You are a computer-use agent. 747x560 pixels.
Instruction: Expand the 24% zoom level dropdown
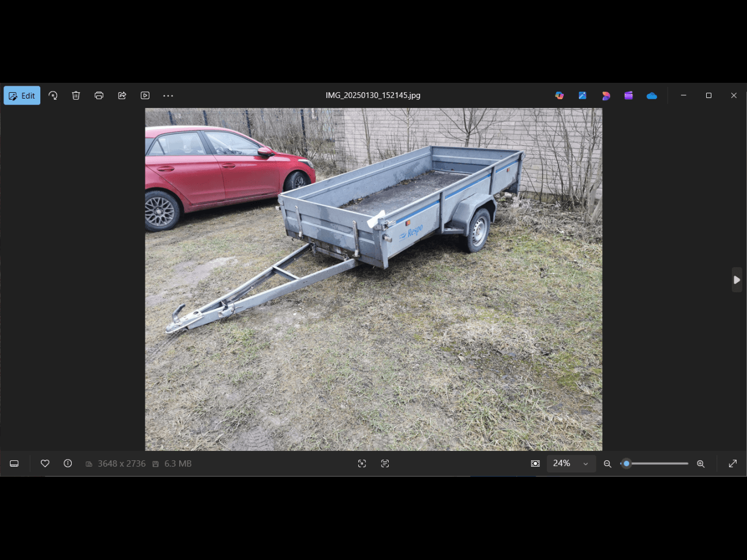coord(571,464)
